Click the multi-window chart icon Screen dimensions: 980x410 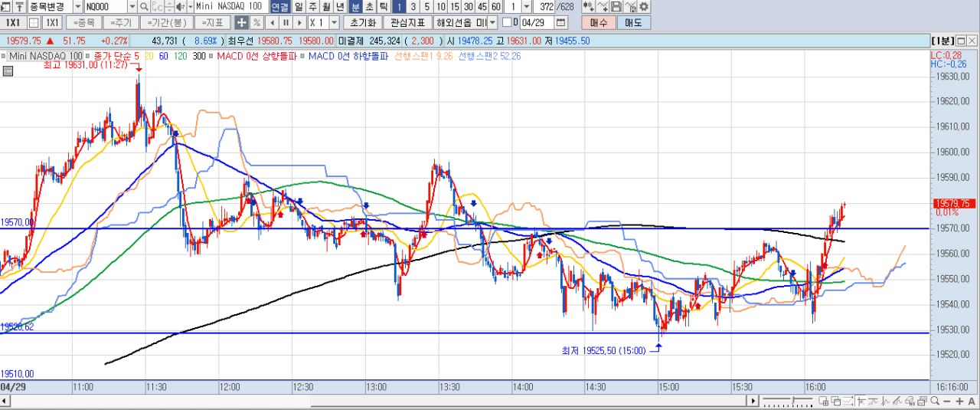922,401
